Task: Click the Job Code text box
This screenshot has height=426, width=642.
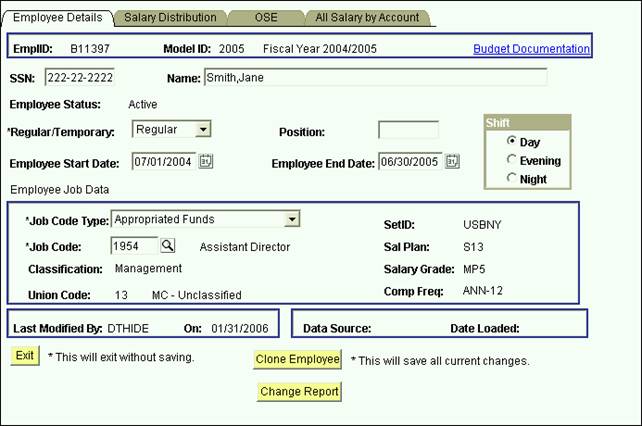Action: point(133,245)
